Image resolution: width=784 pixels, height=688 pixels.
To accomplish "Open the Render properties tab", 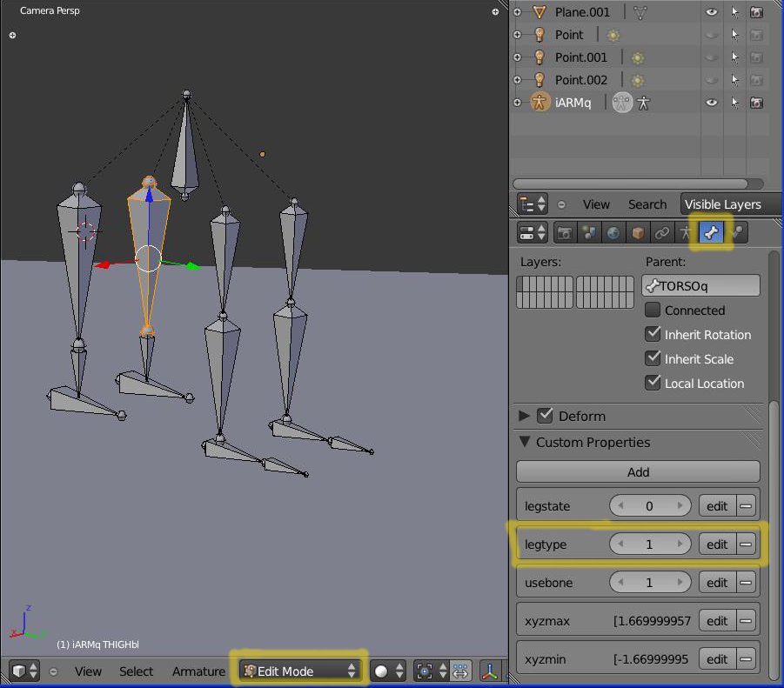I will [565, 233].
